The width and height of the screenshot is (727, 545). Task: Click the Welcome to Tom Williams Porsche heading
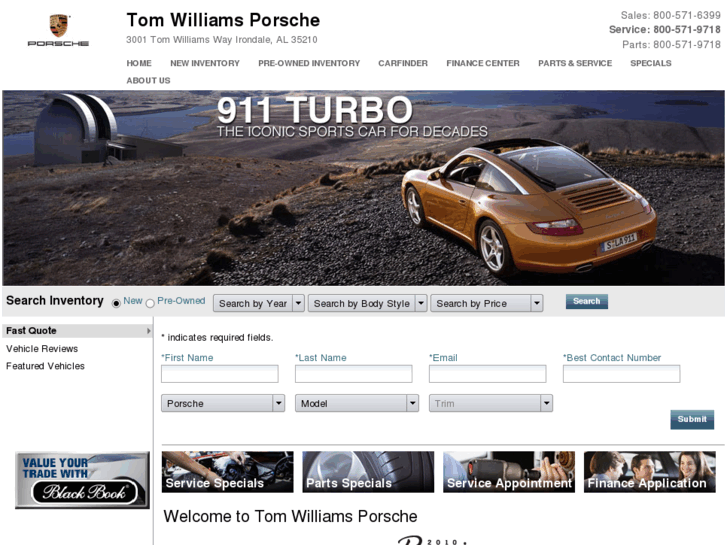click(290, 516)
